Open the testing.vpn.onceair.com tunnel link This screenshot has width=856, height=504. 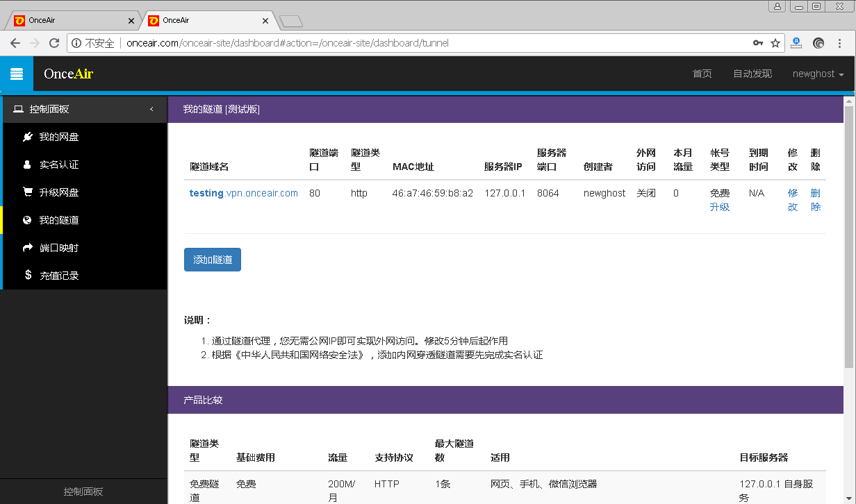244,193
